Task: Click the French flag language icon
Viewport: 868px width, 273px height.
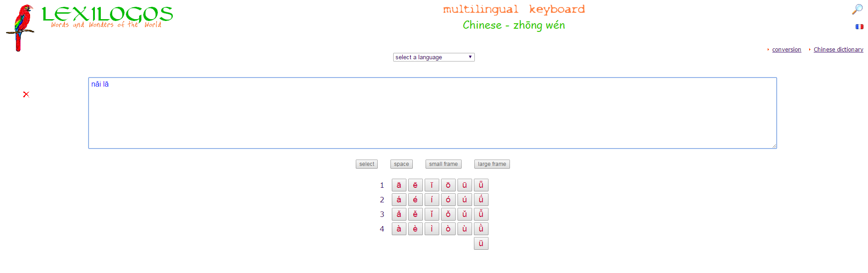Action: tap(859, 27)
